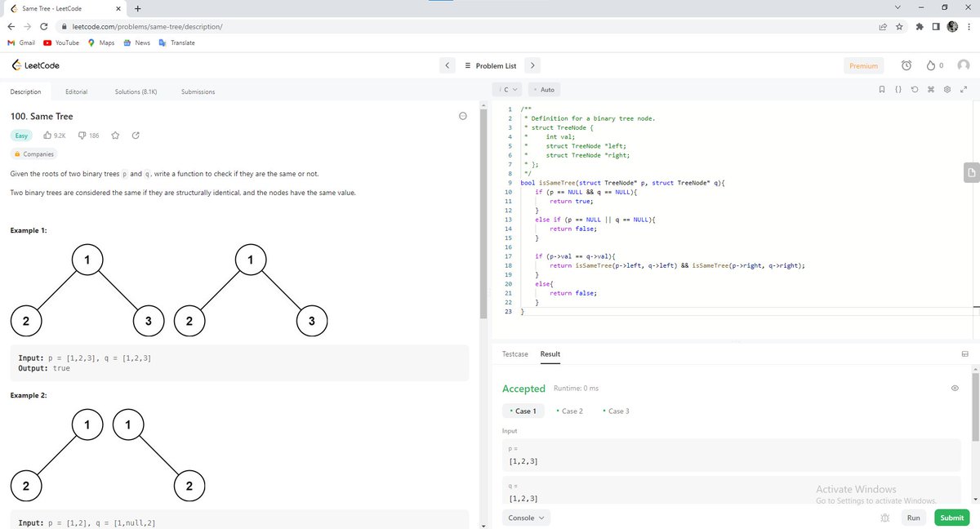Click the Easy difficulty badge
This screenshot has width=980, height=529.
[x=22, y=135]
